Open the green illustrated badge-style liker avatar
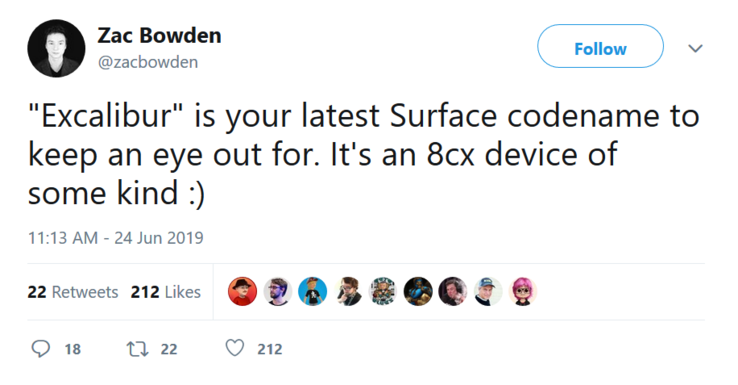 pos(383,291)
